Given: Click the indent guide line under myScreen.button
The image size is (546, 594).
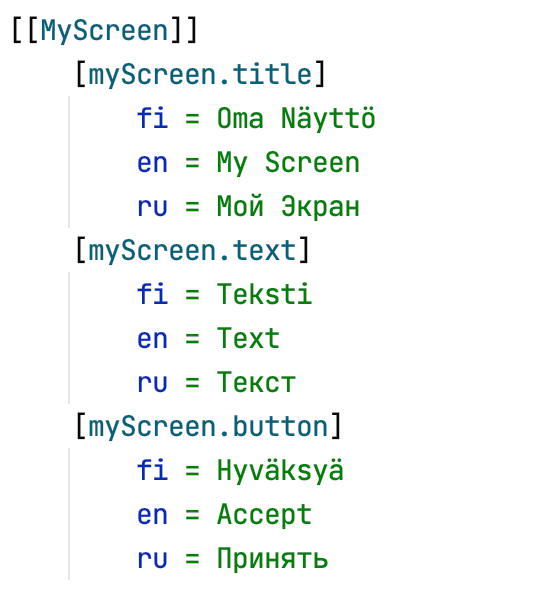Looking at the screenshot, I should pos(69,514).
